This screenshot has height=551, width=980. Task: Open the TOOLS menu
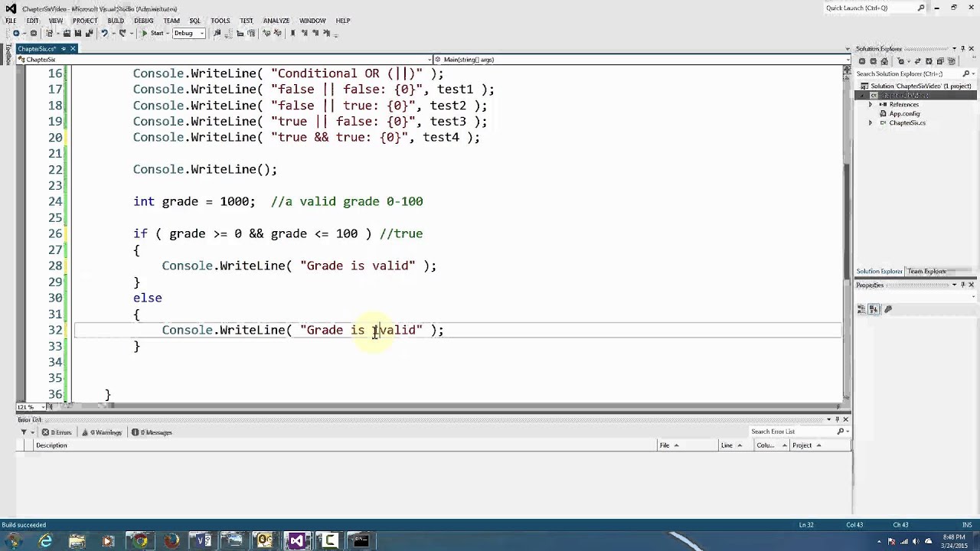[220, 21]
